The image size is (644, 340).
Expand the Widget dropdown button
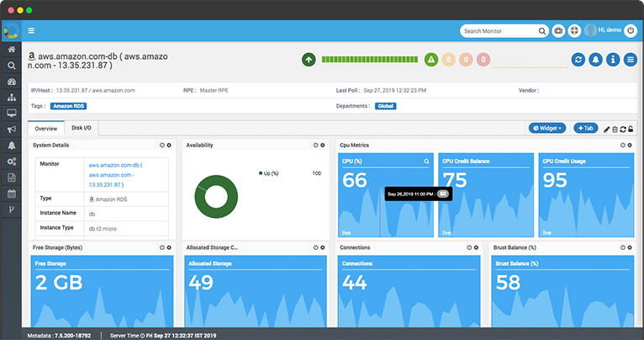(547, 128)
